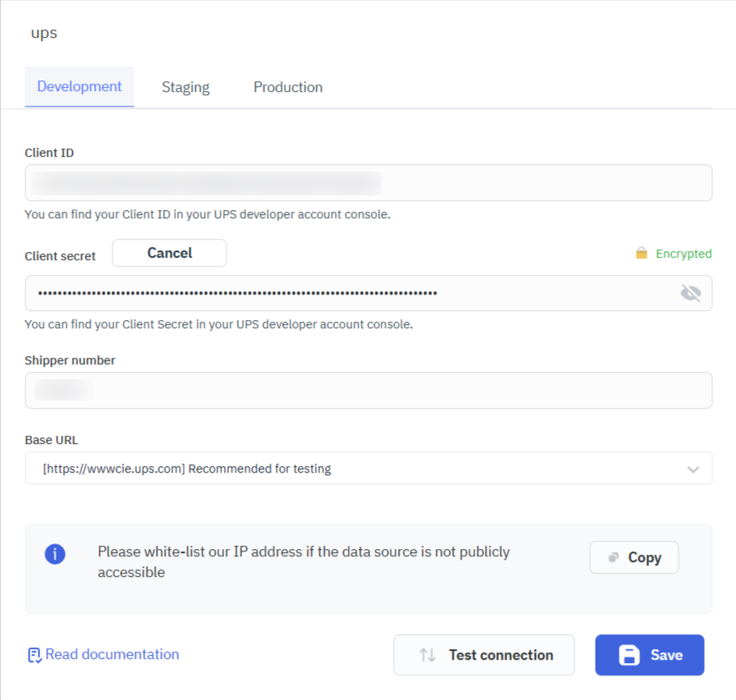Image resolution: width=736 pixels, height=700 pixels.
Task: Open the Staging tab
Action: point(185,87)
